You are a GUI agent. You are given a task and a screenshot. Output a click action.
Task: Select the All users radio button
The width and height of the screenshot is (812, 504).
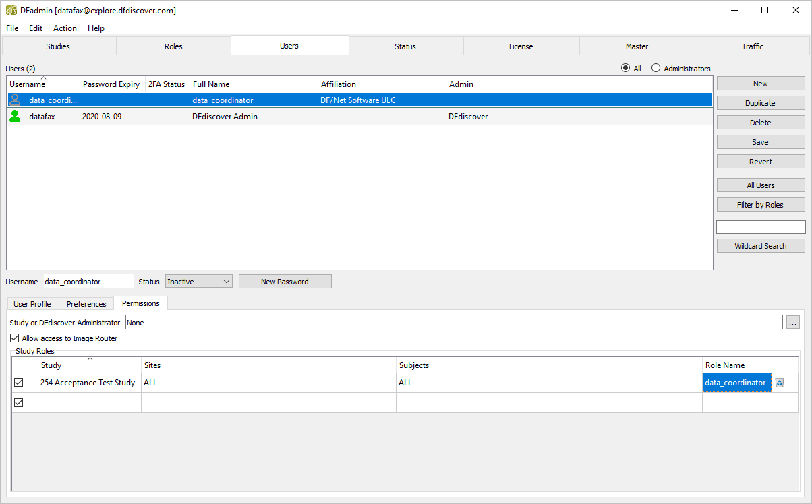tap(625, 69)
